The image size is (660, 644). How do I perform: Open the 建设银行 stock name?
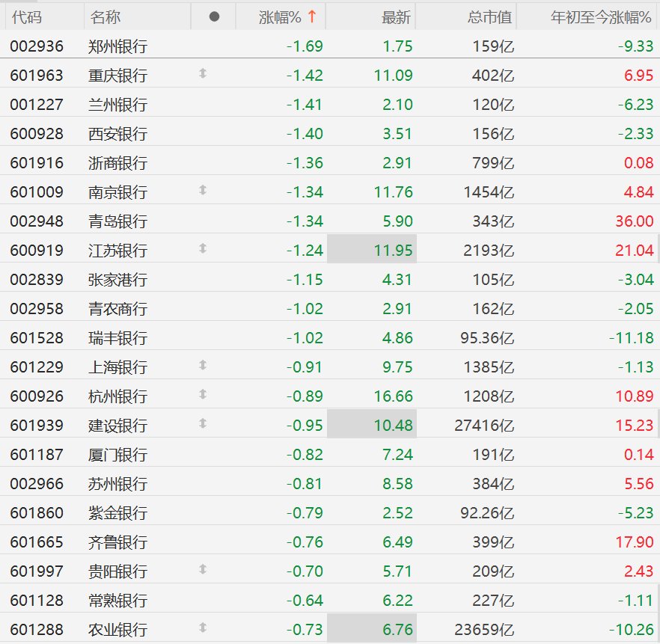click(x=118, y=426)
